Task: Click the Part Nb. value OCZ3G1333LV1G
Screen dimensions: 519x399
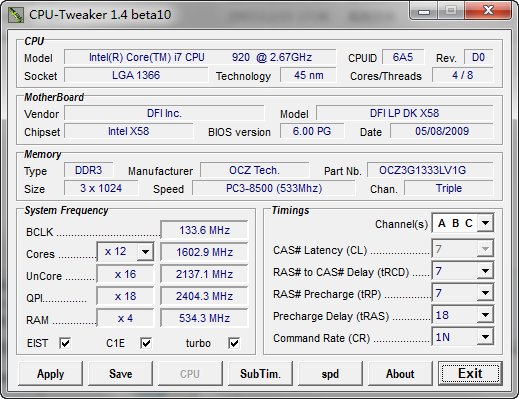Action: tap(430, 170)
